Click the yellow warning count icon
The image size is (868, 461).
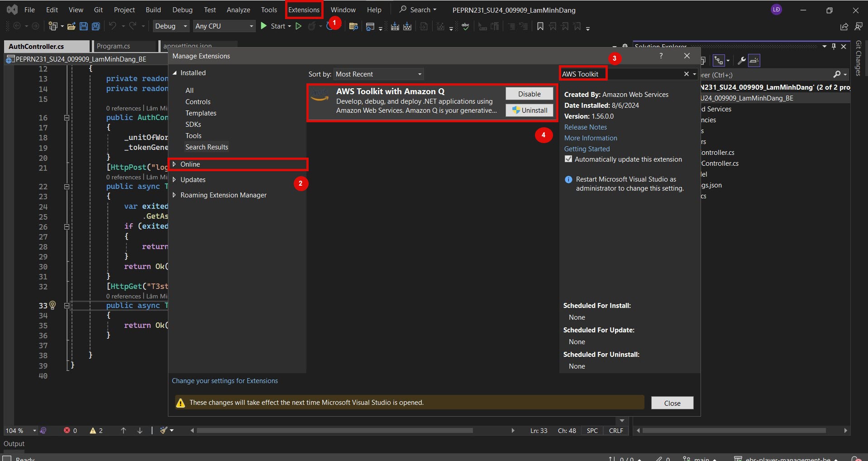(x=93, y=431)
